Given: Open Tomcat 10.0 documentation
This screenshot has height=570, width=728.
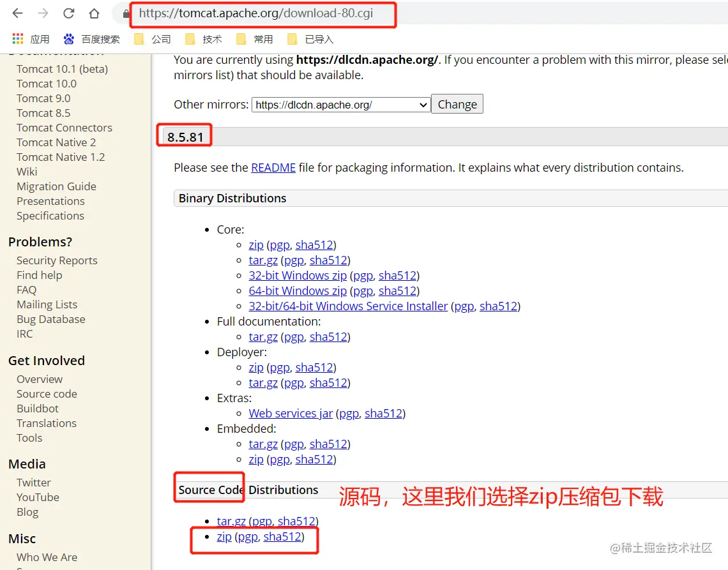Looking at the screenshot, I should 47,84.
